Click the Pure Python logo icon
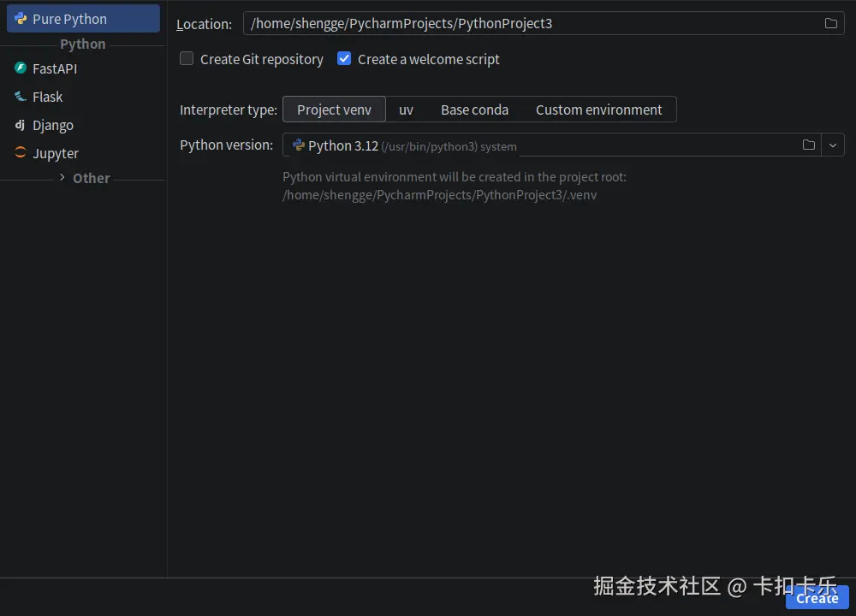This screenshot has height=616, width=856. coord(21,19)
